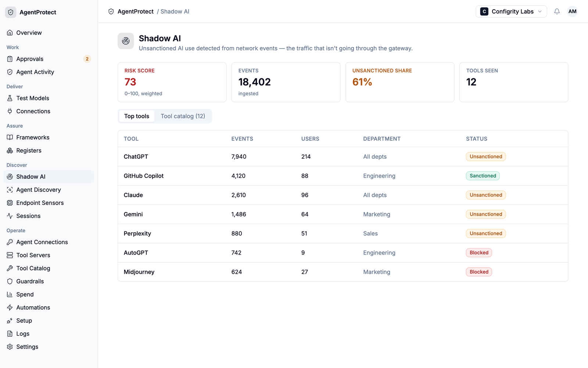Open Overview home icon
Viewport: 588px width, 368px height.
(10, 33)
